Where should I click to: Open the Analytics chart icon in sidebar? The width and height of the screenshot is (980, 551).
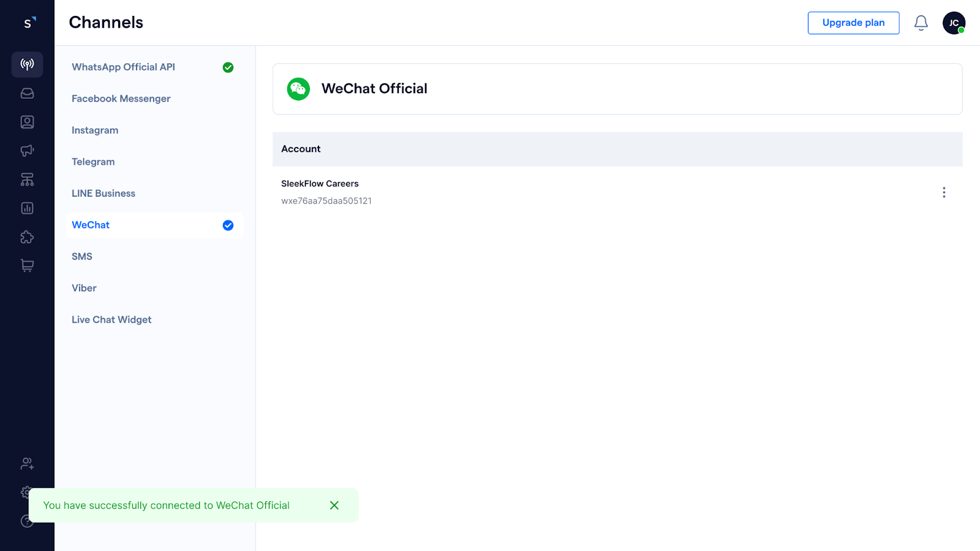coord(27,208)
